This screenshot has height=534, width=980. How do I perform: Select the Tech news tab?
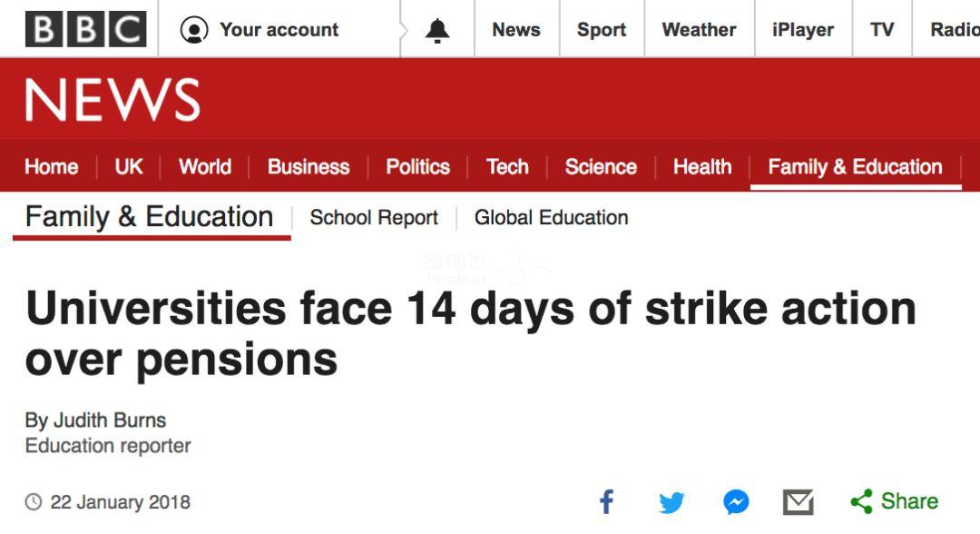507,166
